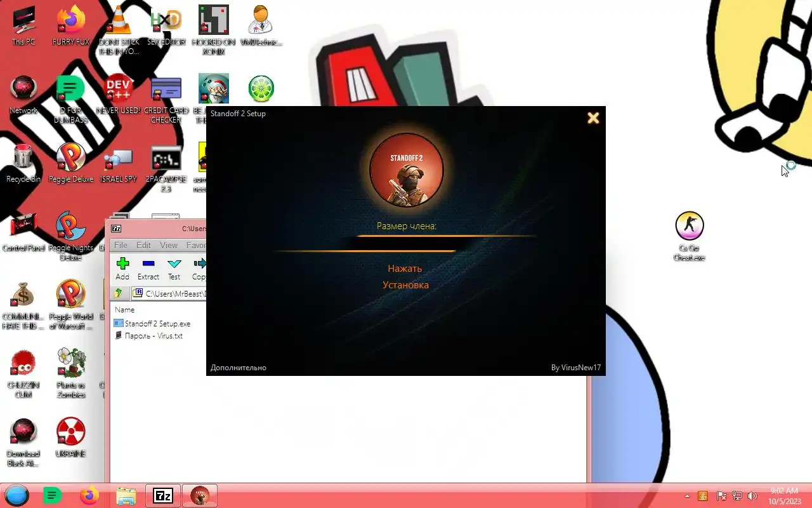The height and width of the screenshot is (508, 812).
Task: Go up one folder in 7-Zip
Action: [118, 293]
